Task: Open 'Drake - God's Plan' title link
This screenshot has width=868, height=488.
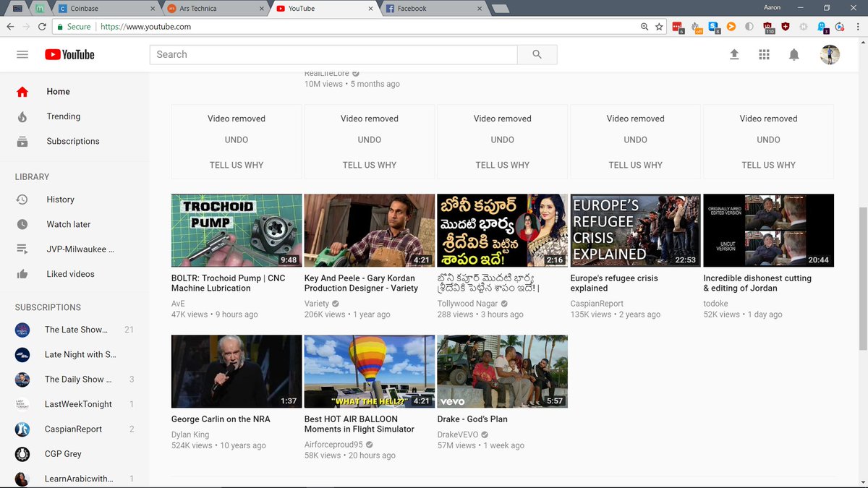Action: pos(472,419)
